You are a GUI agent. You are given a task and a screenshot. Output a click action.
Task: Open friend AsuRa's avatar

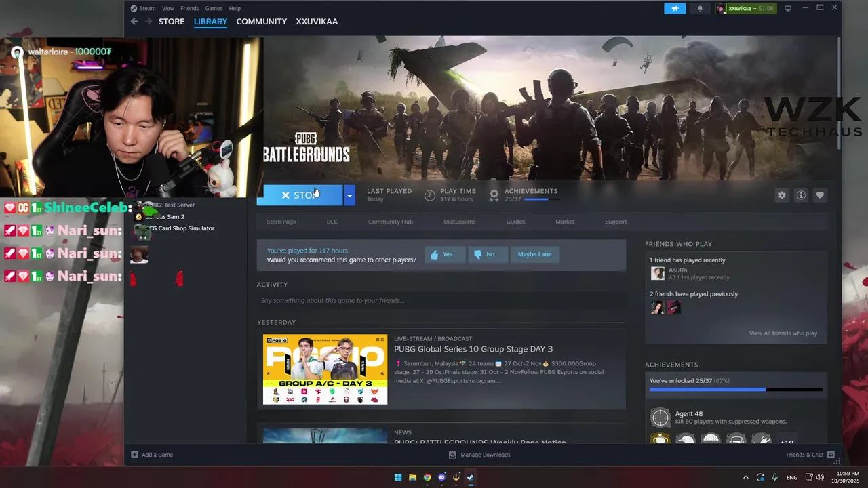tap(657, 273)
